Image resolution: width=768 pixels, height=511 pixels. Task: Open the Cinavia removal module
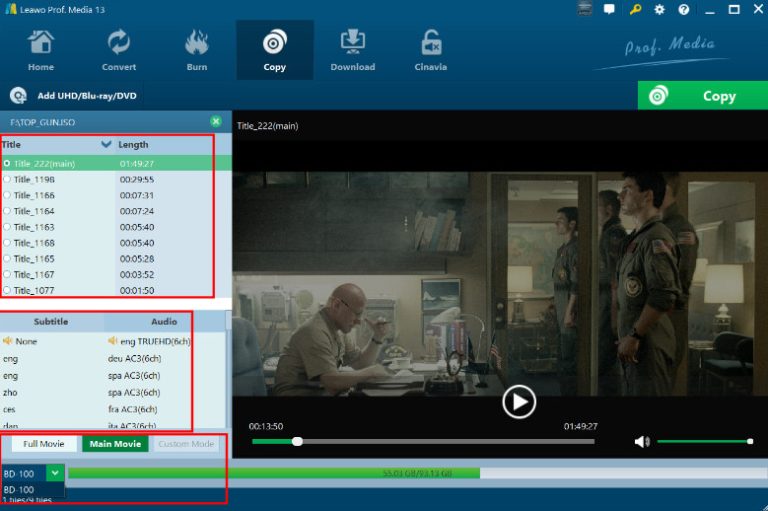pos(431,50)
